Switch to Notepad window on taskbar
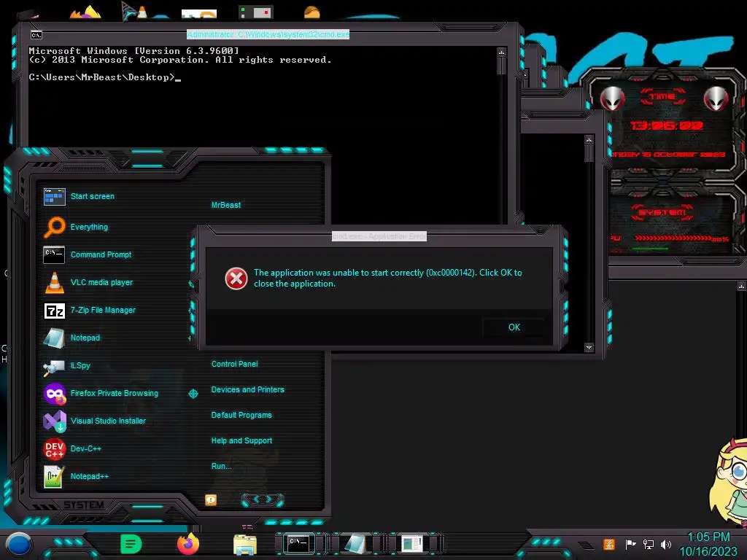Image resolution: width=747 pixels, height=560 pixels. 355,543
